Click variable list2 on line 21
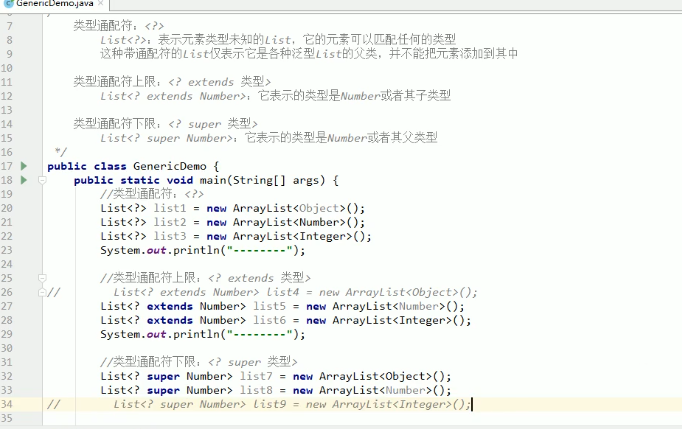This screenshot has height=429, width=682. pos(170,222)
